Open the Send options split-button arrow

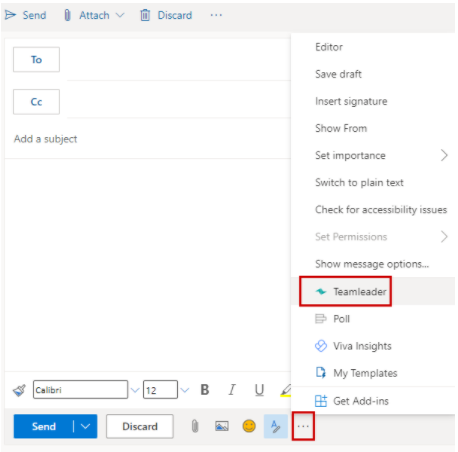click(x=85, y=426)
